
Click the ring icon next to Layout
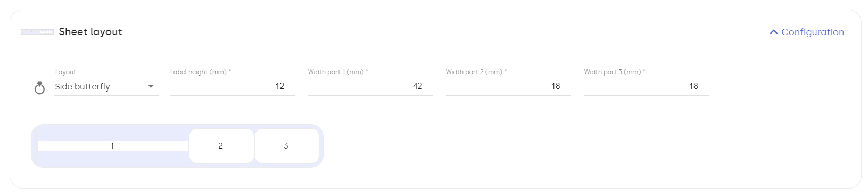tap(39, 88)
